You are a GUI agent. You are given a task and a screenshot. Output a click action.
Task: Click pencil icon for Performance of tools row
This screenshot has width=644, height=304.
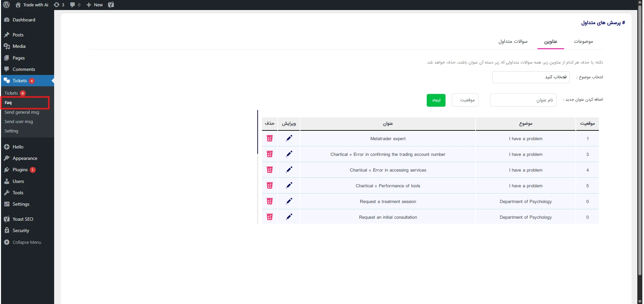[x=289, y=186]
